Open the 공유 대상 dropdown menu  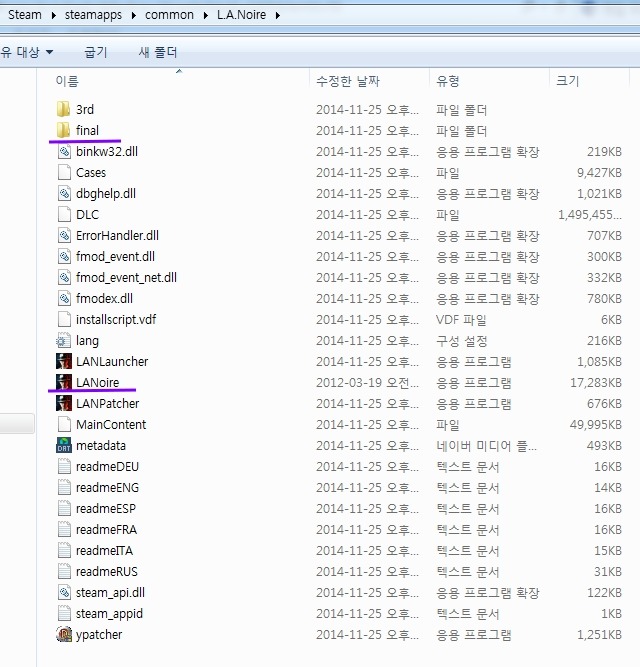pos(27,52)
